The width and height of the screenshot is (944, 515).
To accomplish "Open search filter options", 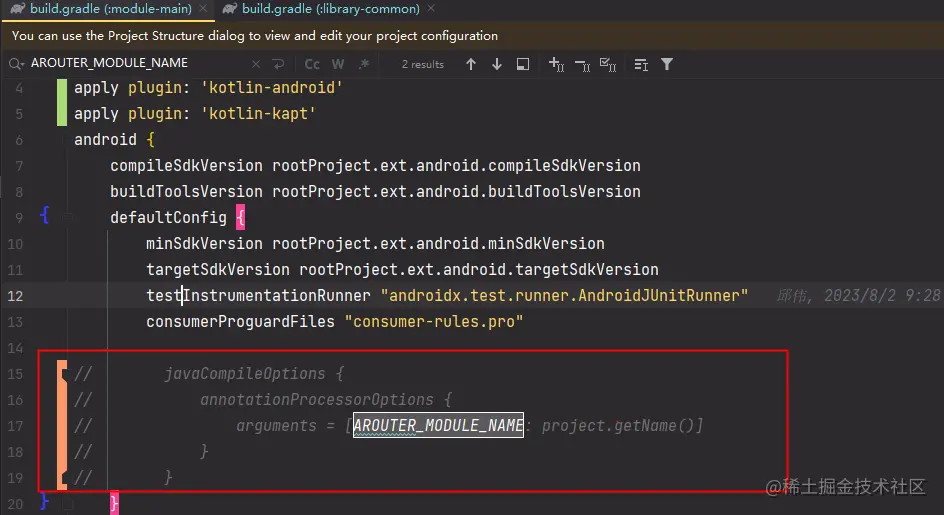I will pyautogui.click(x=667, y=64).
